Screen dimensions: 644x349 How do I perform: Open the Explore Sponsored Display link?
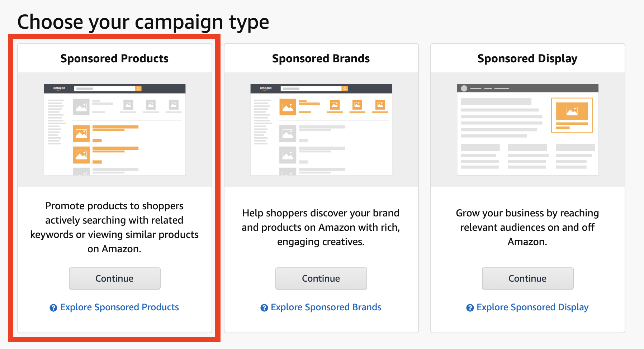(x=532, y=307)
